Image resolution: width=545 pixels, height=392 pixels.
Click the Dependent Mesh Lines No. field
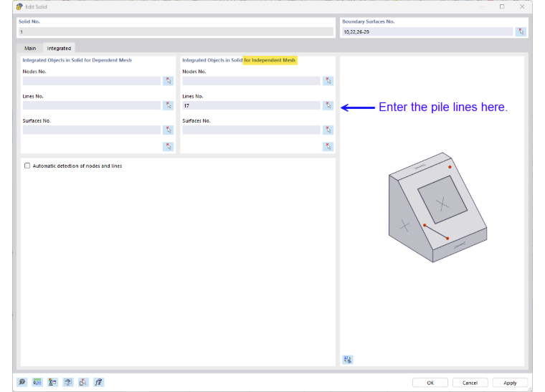[91, 105]
